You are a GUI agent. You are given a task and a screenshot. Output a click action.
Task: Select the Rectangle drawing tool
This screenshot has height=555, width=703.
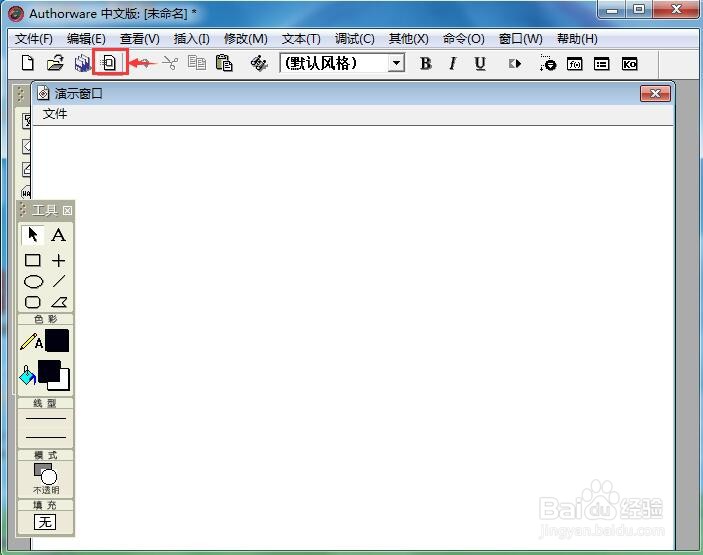[33, 260]
